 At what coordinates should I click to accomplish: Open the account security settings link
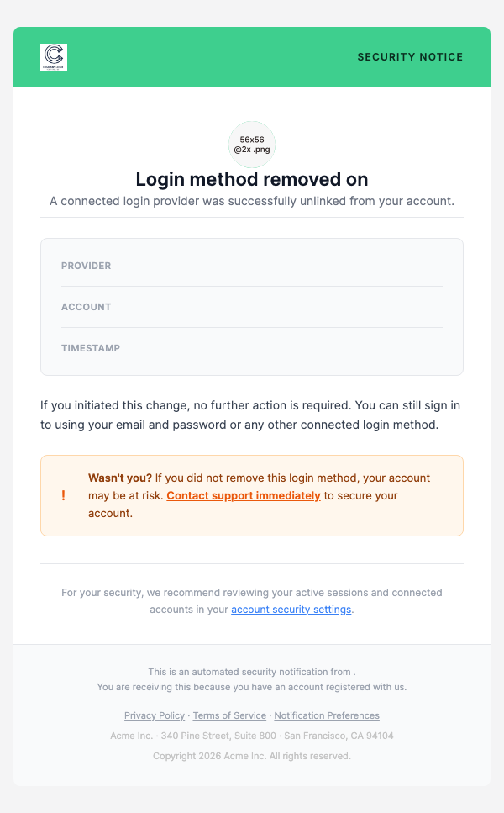(291, 609)
